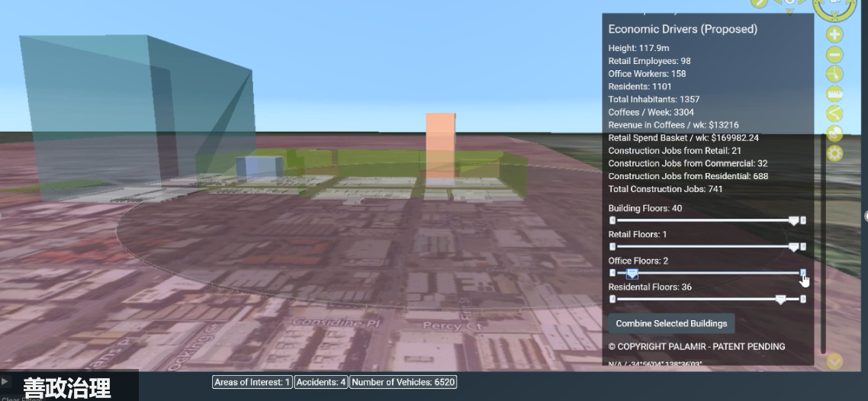Click the Residental Floors slider handle
This screenshot has height=401, width=868.
pos(780,300)
